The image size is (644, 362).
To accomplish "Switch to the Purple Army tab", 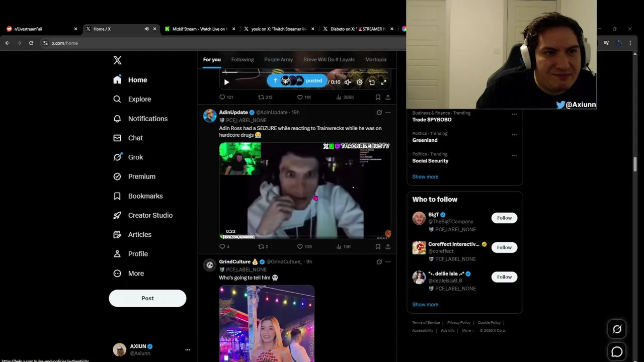I will [x=278, y=59].
